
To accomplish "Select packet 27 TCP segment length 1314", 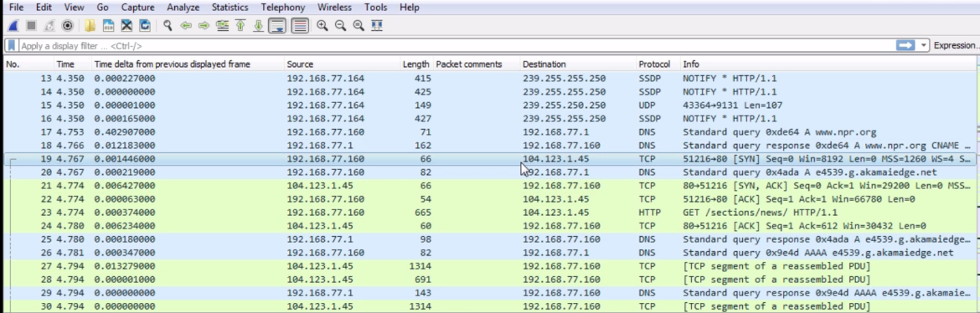I will (x=489, y=266).
